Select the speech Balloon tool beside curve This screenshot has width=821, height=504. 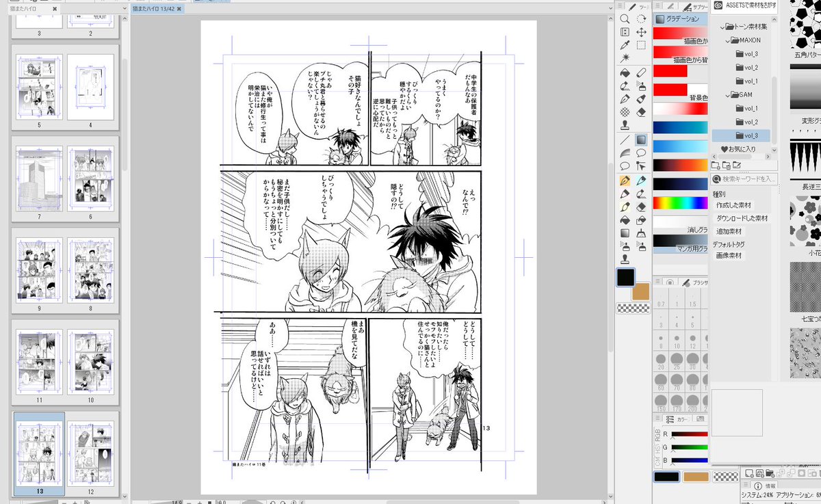(641, 152)
